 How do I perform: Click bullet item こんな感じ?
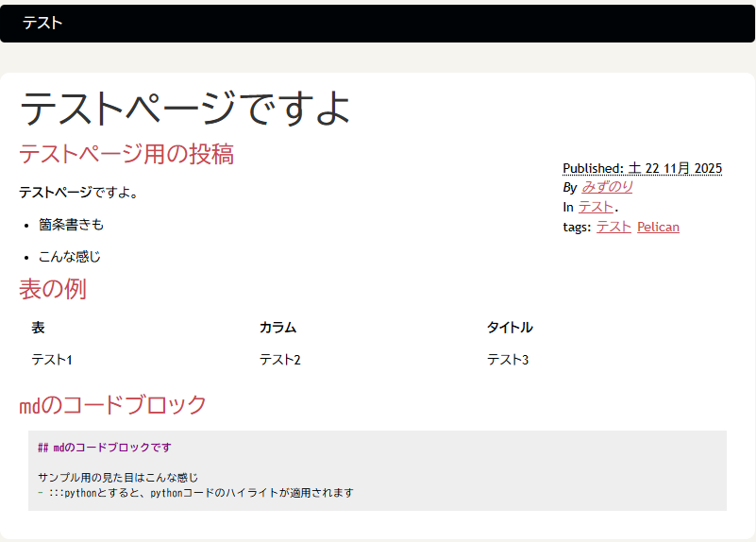click(70, 257)
